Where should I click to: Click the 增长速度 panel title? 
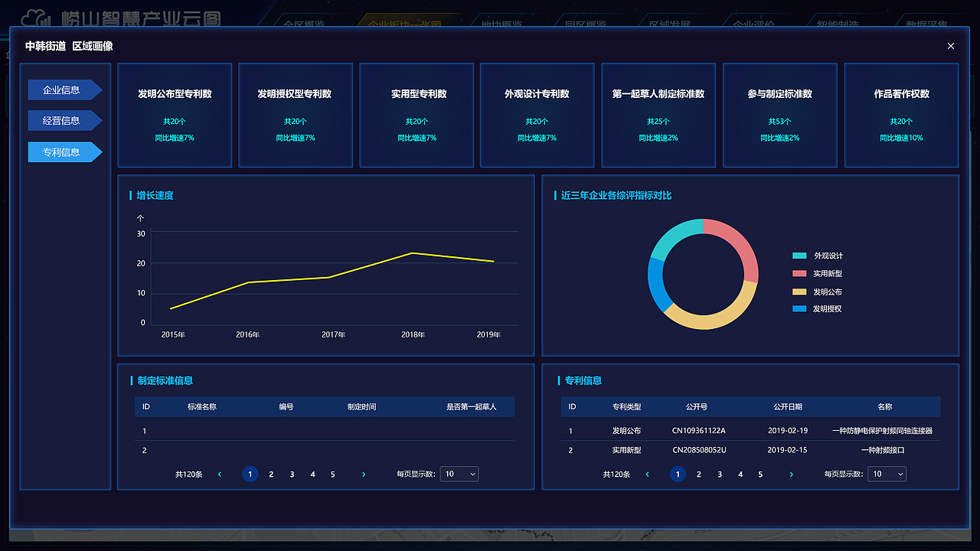click(155, 195)
